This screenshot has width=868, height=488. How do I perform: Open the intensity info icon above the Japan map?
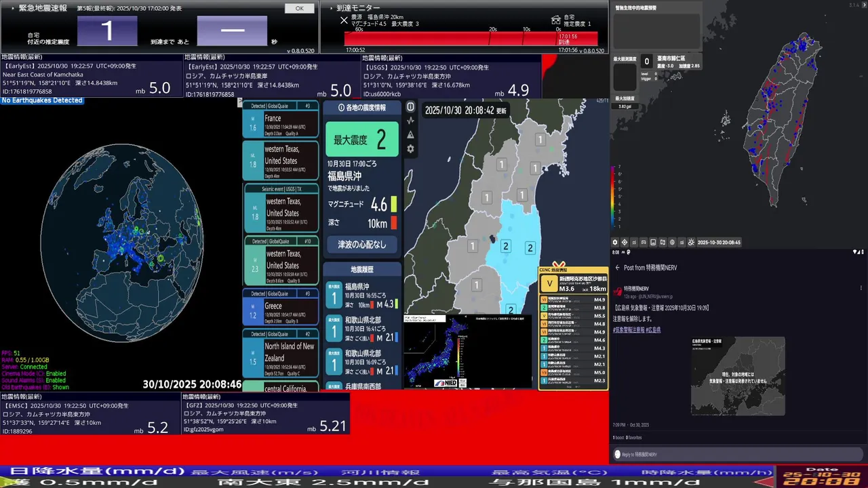(x=410, y=107)
